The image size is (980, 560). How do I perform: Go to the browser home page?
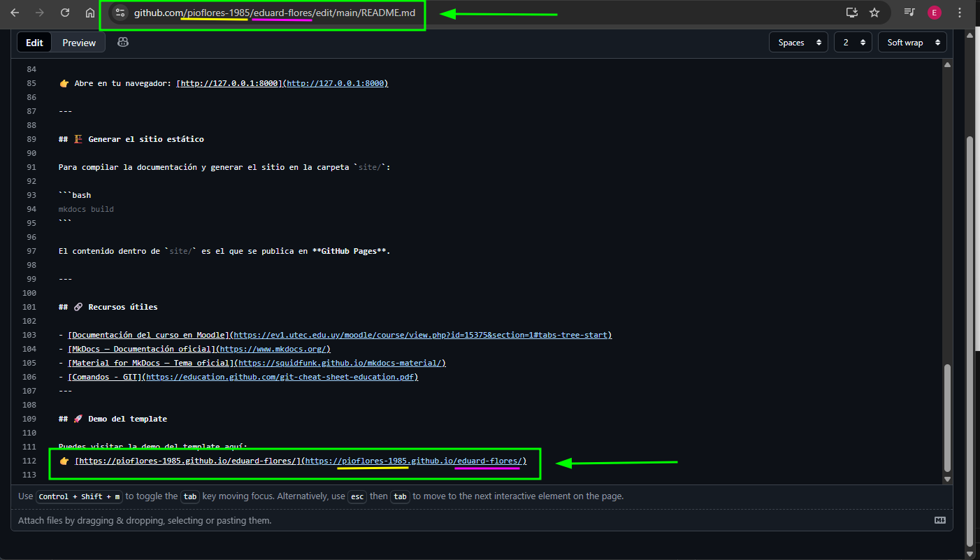click(x=90, y=13)
